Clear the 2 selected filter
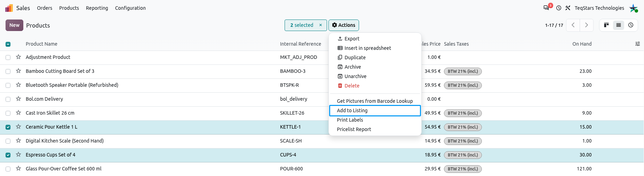Screen dimensions: 644x176 pyautogui.click(x=320, y=25)
